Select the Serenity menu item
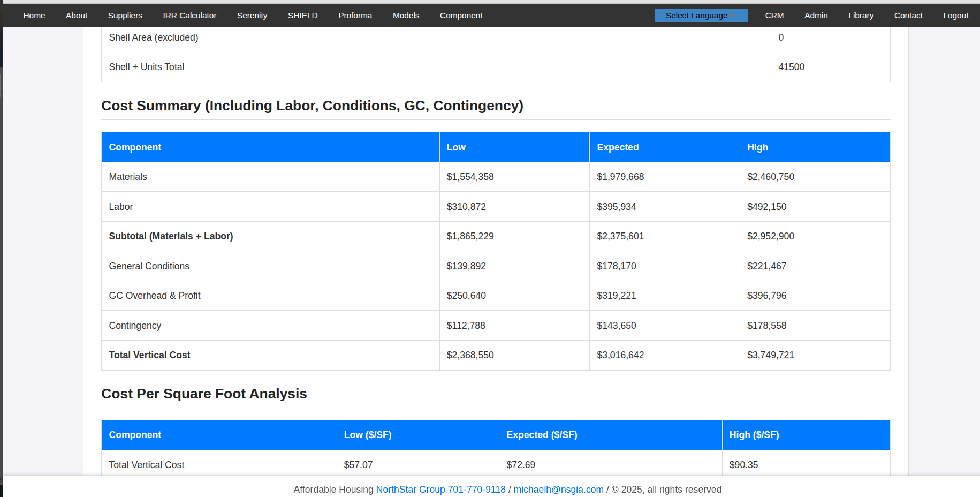The width and height of the screenshot is (980, 497). (252, 16)
